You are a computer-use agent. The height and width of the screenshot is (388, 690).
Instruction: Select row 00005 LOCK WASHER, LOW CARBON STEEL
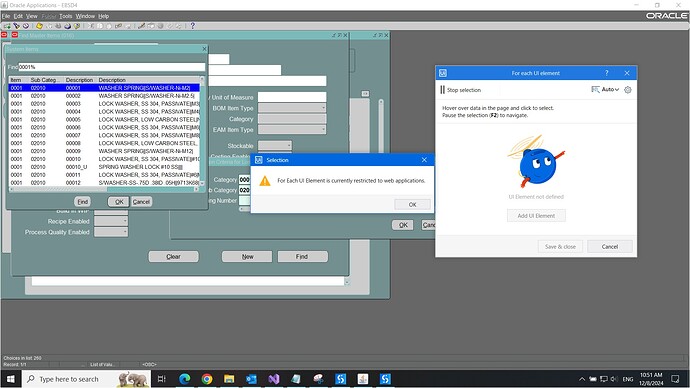[x=104, y=119]
